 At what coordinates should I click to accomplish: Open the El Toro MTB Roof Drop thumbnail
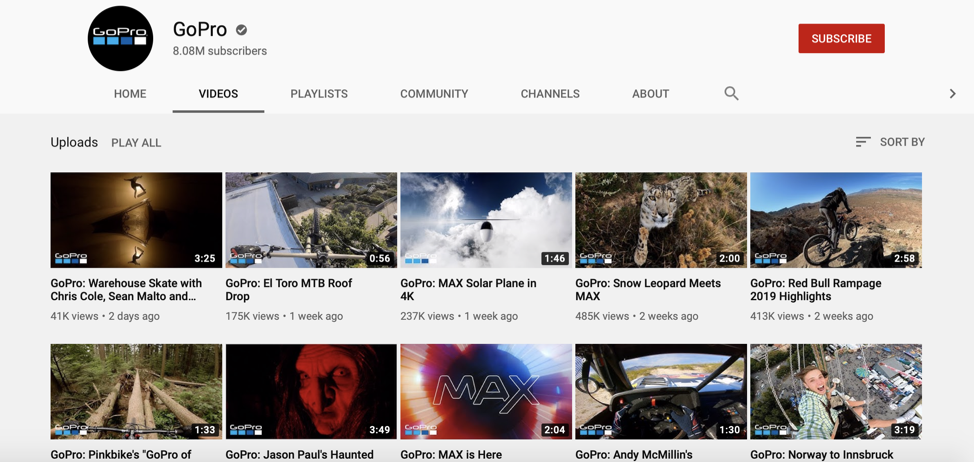click(x=311, y=220)
